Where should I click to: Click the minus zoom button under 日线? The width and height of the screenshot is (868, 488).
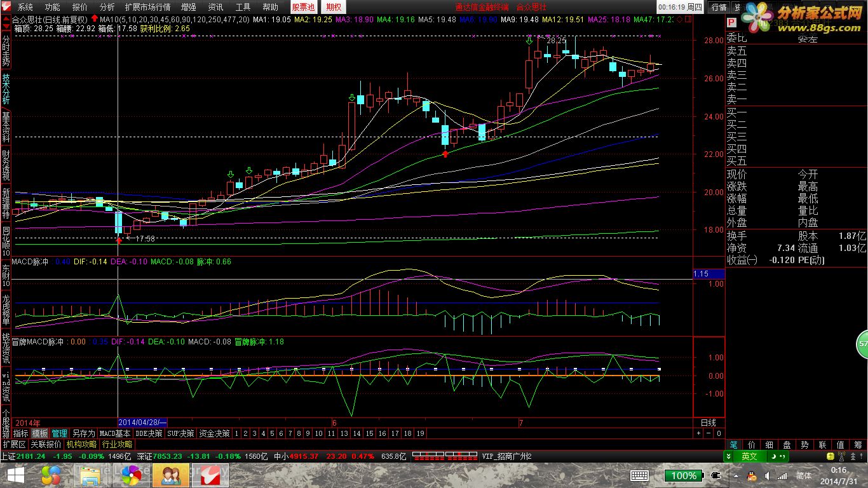pyautogui.click(x=709, y=433)
